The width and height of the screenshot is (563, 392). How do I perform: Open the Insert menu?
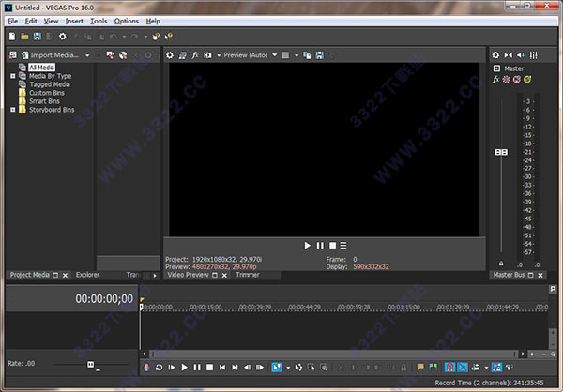[x=74, y=22]
